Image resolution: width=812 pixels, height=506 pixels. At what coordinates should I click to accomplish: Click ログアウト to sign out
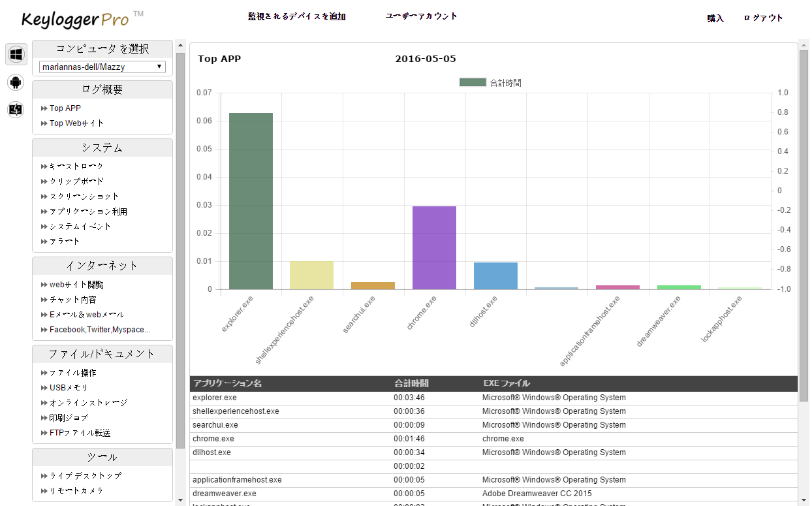pos(763,18)
